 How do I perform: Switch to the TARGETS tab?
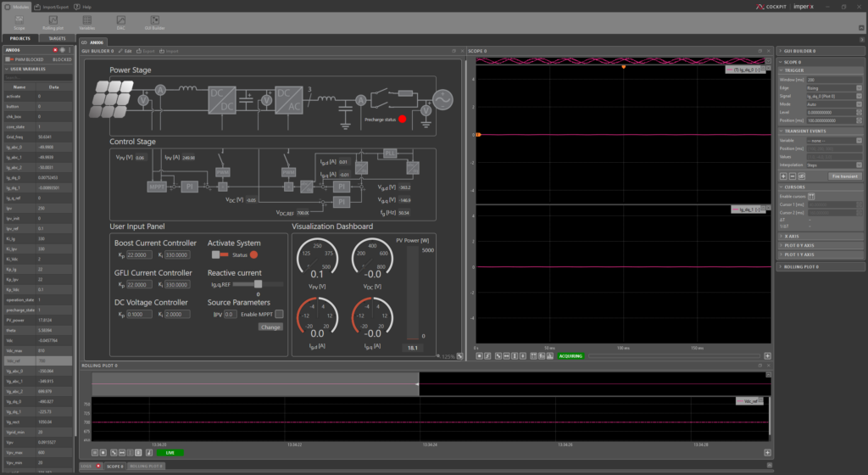pyautogui.click(x=57, y=39)
